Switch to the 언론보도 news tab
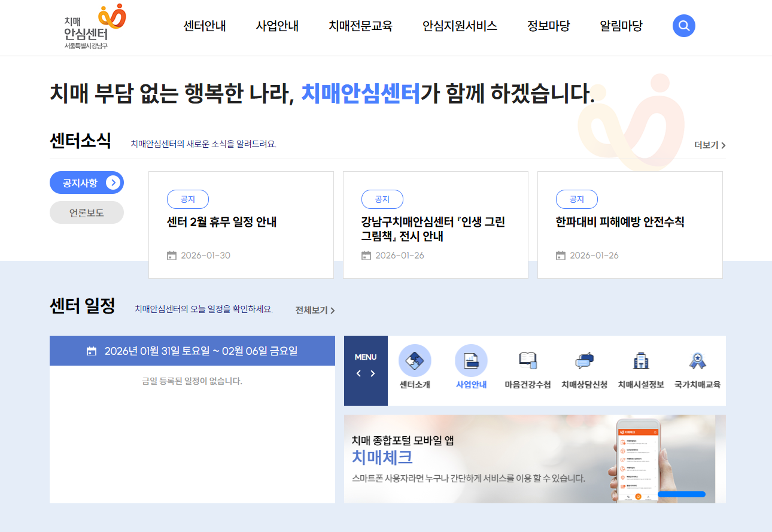 [x=86, y=212]
